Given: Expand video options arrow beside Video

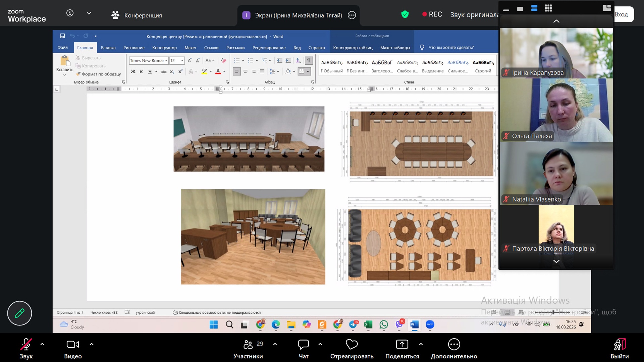Looking at the screenshot, I should 92,344.
